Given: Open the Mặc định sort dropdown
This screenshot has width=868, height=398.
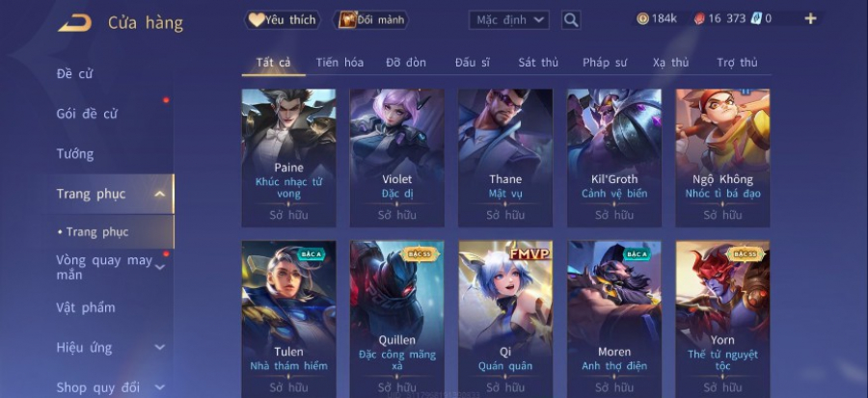Looking at the screenshot, I should (508, 20).
